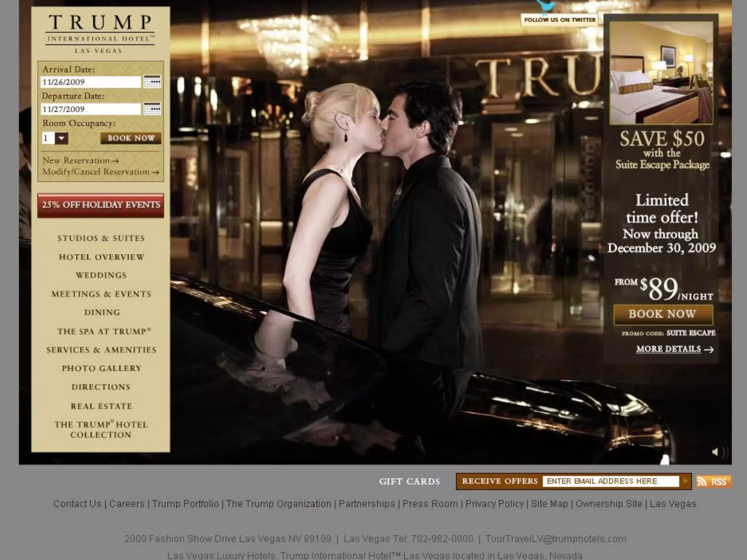Image resolution: width=747 pixels, height=560 pixels.
Task: Click the hotel room thumbnail image
Action: coord(661,73)
